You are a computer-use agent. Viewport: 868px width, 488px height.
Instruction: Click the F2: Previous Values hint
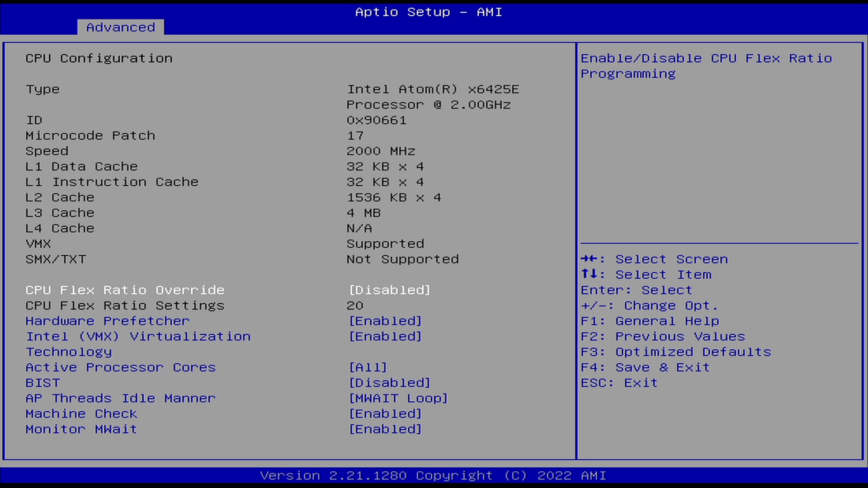click(663, 337)
